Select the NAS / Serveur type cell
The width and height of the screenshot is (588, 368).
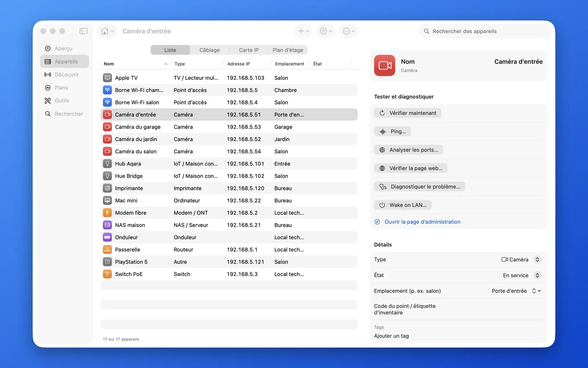coord(191,225)
